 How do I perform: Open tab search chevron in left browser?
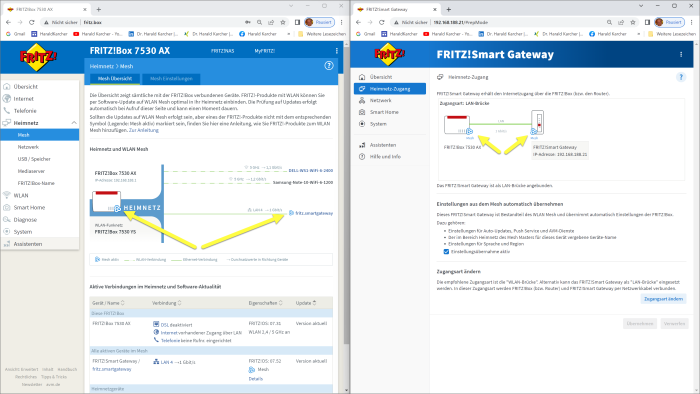point(291,6)
